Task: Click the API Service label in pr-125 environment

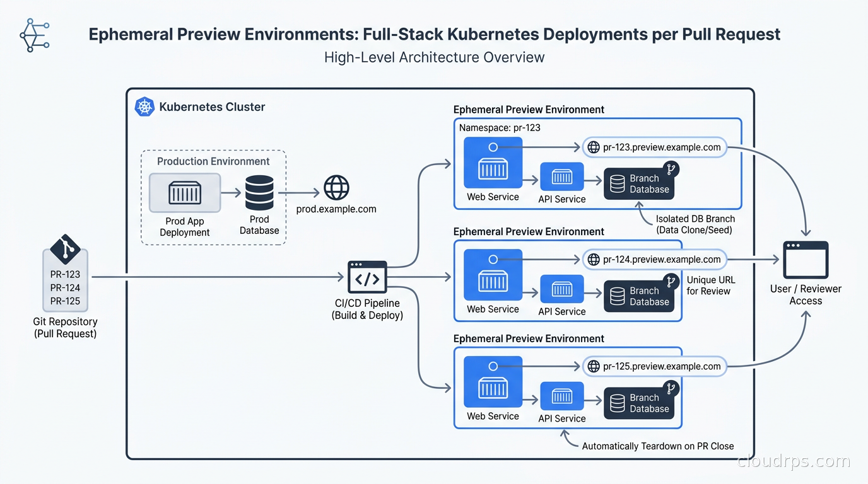Action: (x=562, y=418)
